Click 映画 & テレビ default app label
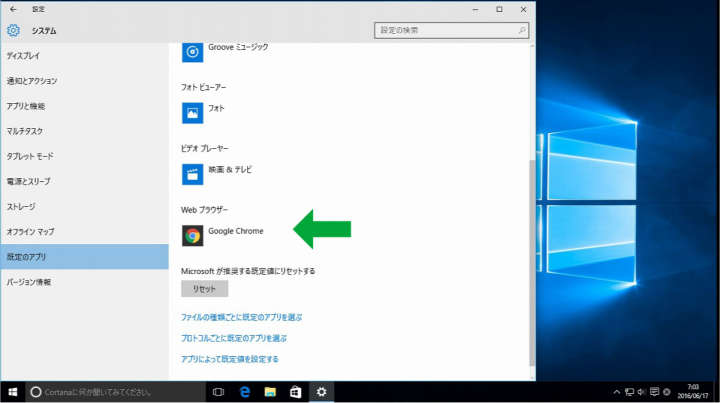Screen dimensions: 720x403 230,169
